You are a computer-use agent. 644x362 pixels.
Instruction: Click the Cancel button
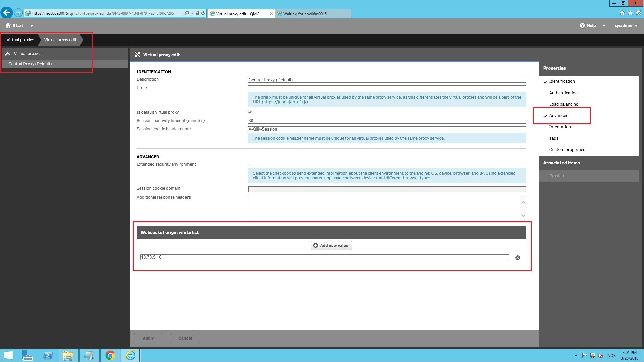185,338
